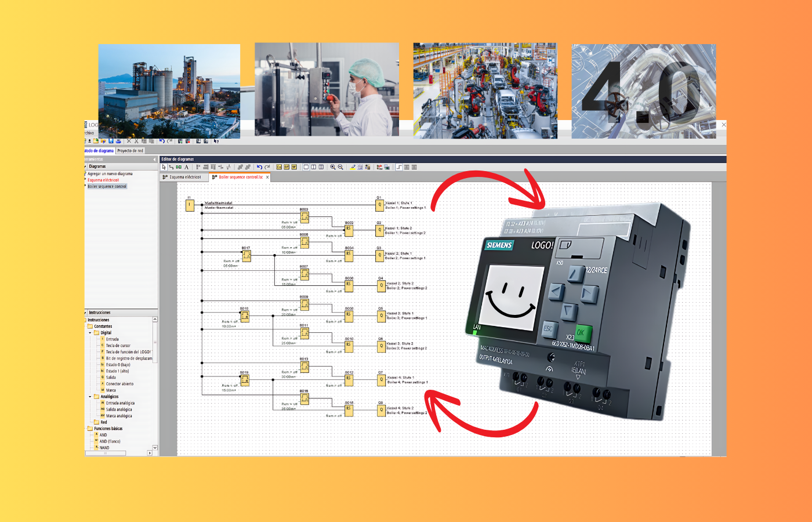Click Undo in the diagram editor toolbar

point(259,167)
